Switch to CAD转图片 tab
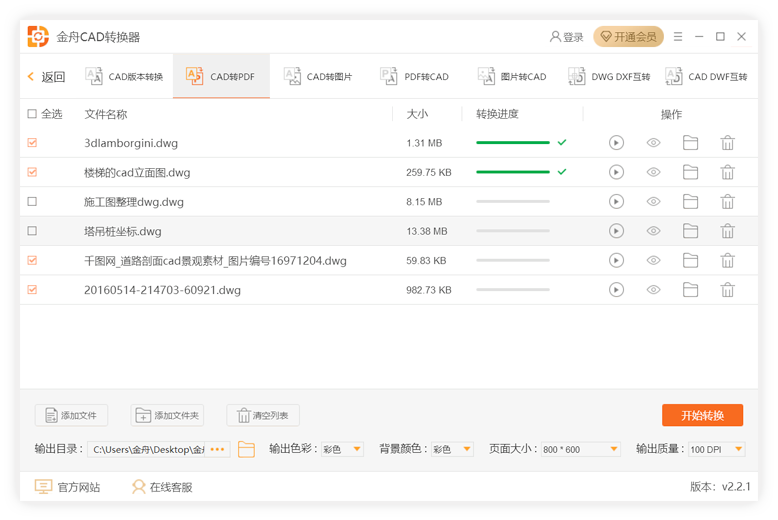The width and height of the screenshot is (778, 520). (318, 77)
